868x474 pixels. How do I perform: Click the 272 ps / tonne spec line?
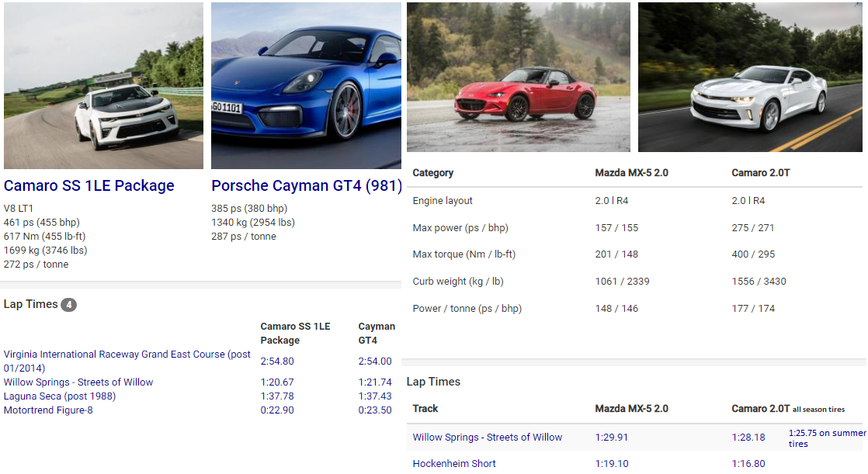tap(36, 265)
